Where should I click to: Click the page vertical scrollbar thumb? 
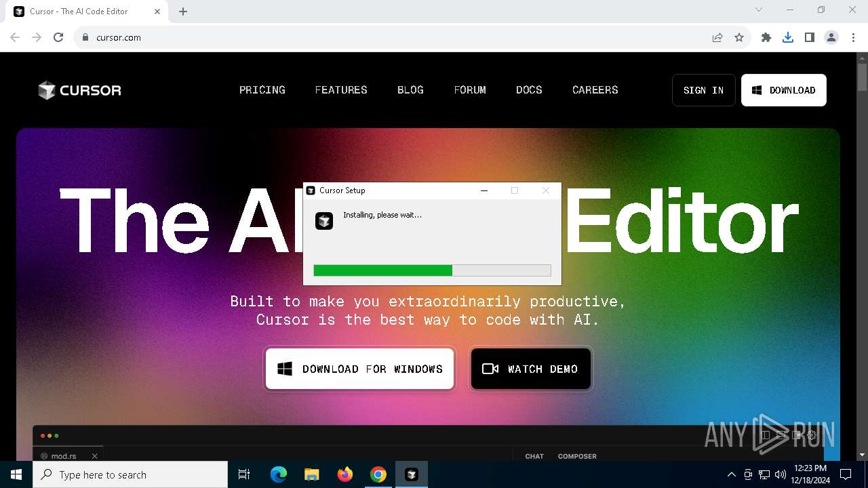862,77
